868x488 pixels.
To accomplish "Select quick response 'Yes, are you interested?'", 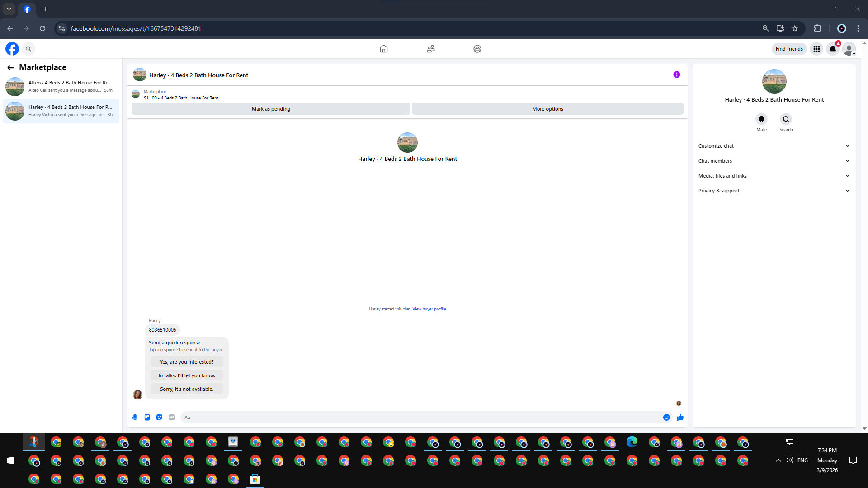I will click(x=187, y=362).
